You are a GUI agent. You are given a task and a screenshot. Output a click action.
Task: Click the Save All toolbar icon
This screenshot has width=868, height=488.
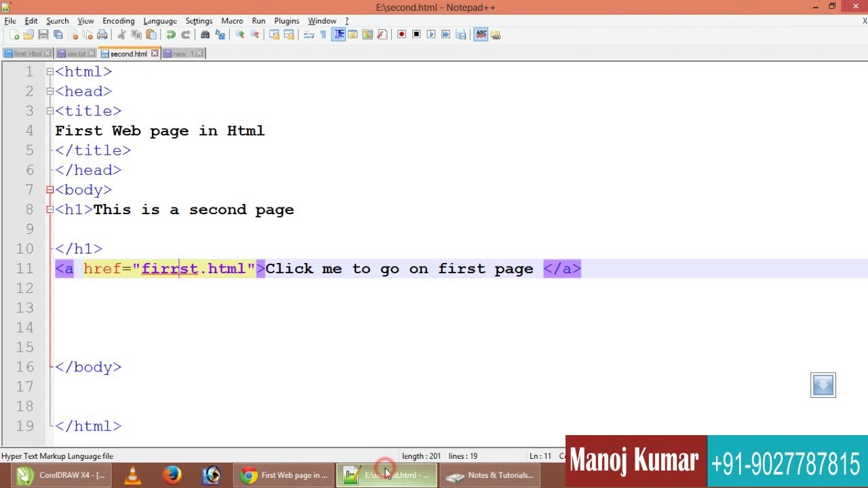(58, 35)
